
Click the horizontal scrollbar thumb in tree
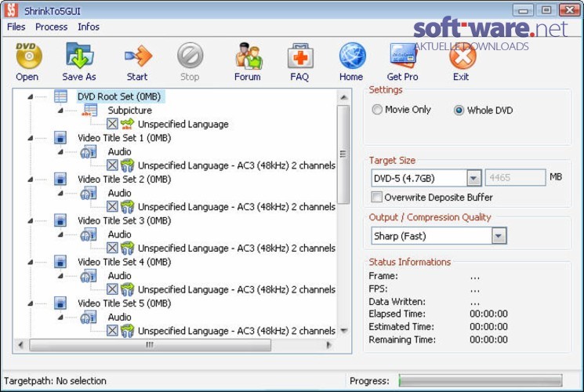[x=150, y=345]
